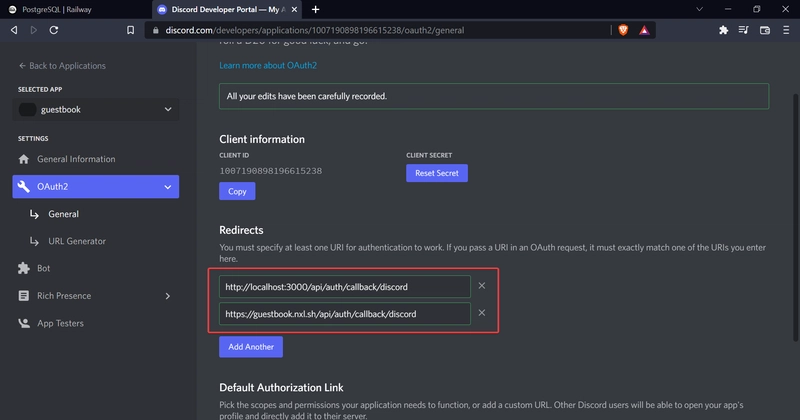Open Learn more about OAuth2 link
This screenshot has height=420, width=800.
(268, 65)
